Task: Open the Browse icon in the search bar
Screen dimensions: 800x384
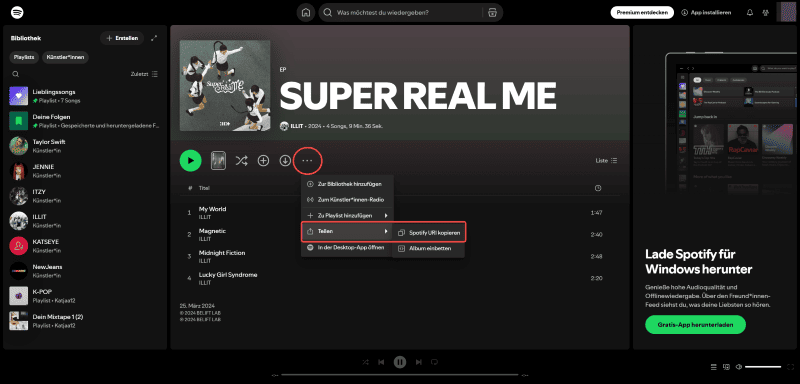Action: click(492, 13)
